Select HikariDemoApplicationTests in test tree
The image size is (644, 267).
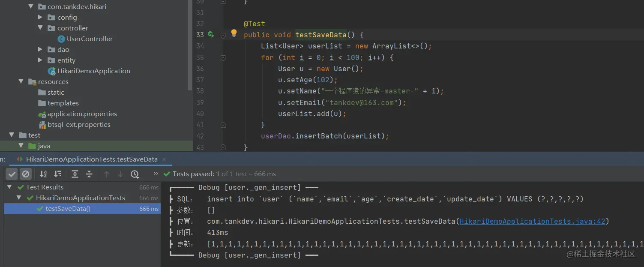pyautogui.click(x=81, y=198)
